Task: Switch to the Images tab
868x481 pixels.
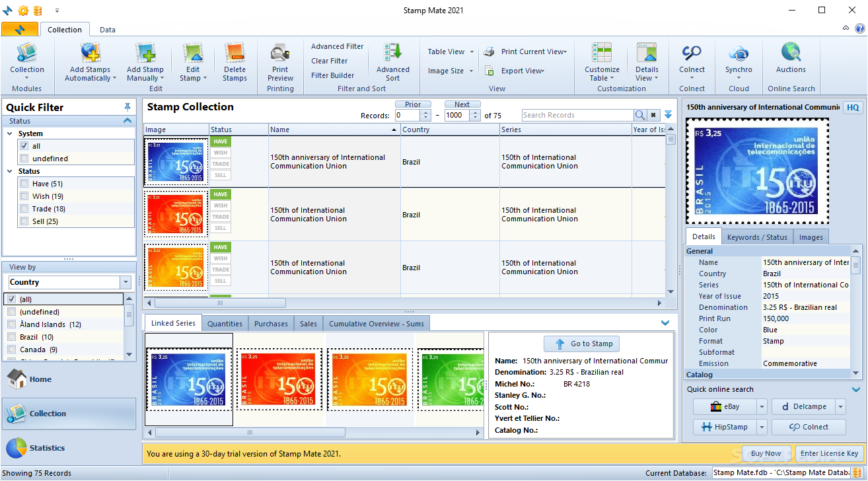Action: pos(811,237)
